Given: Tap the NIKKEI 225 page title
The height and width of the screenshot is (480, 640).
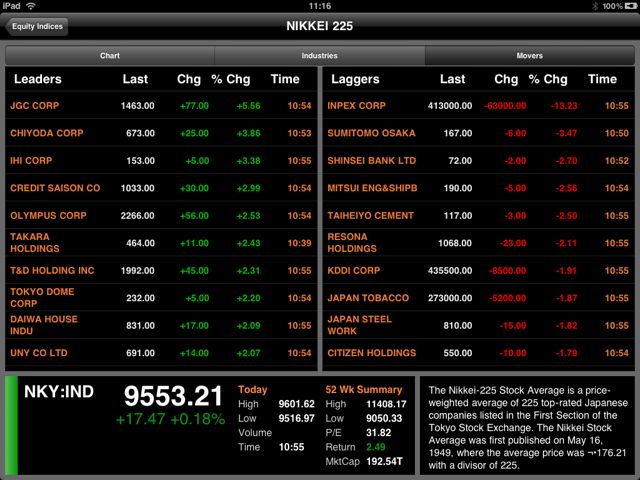Looking at the screenshot, I should 320,26.
